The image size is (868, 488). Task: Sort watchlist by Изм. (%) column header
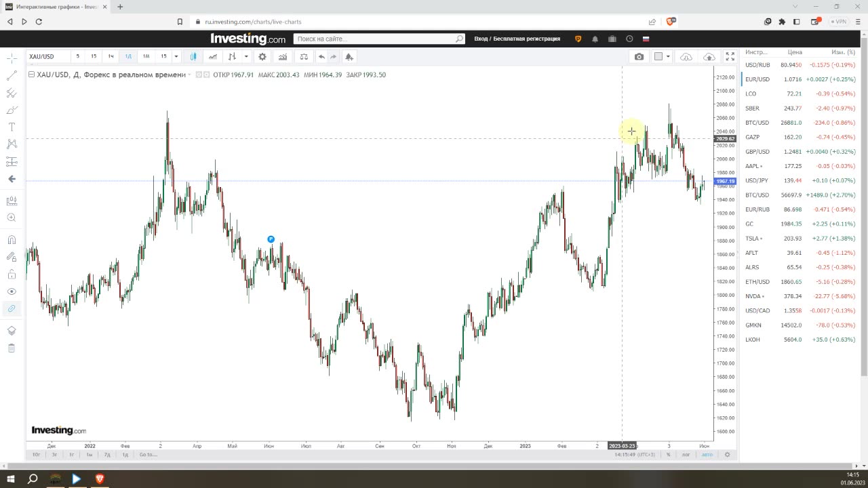point(843,52)
